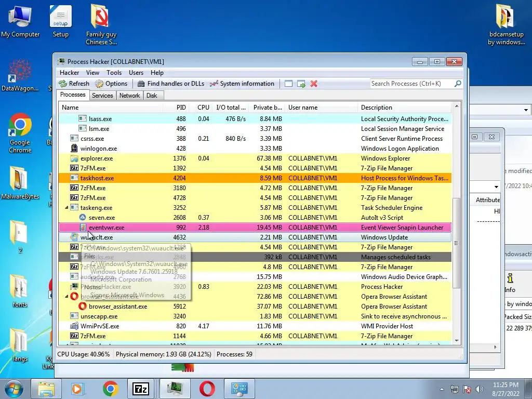
Task: Open the Hacker menu
Action: [x=69, y=73]
